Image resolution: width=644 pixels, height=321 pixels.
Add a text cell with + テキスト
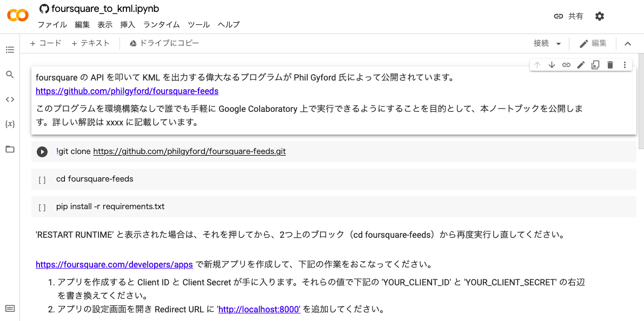(90, 43)
